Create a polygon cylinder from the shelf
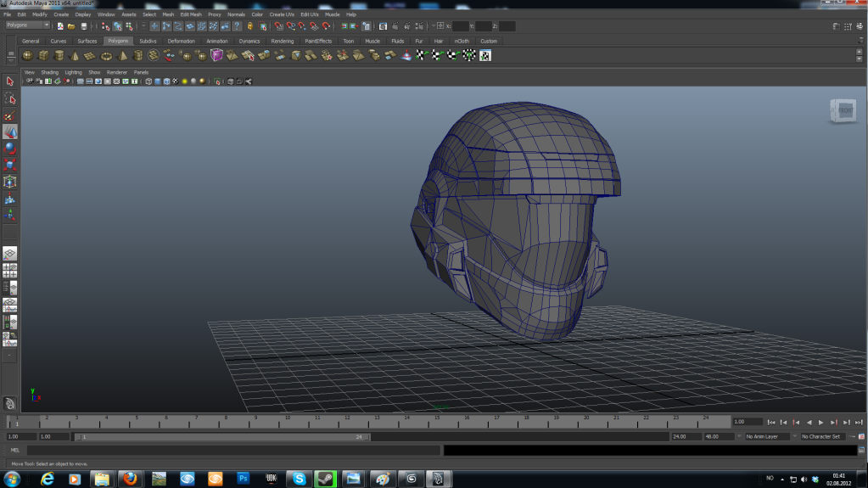Viewport: 868px width, 488px height. (x=59, y=55)
